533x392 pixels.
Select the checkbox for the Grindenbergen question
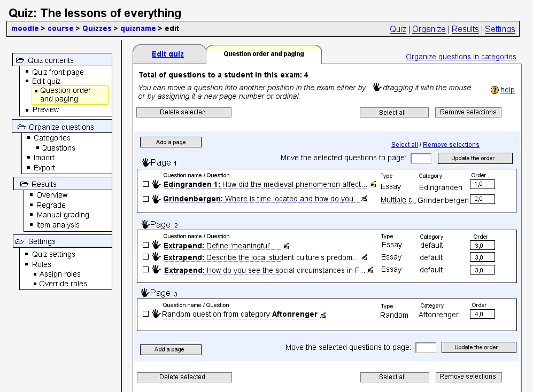[x=146, y=199]
